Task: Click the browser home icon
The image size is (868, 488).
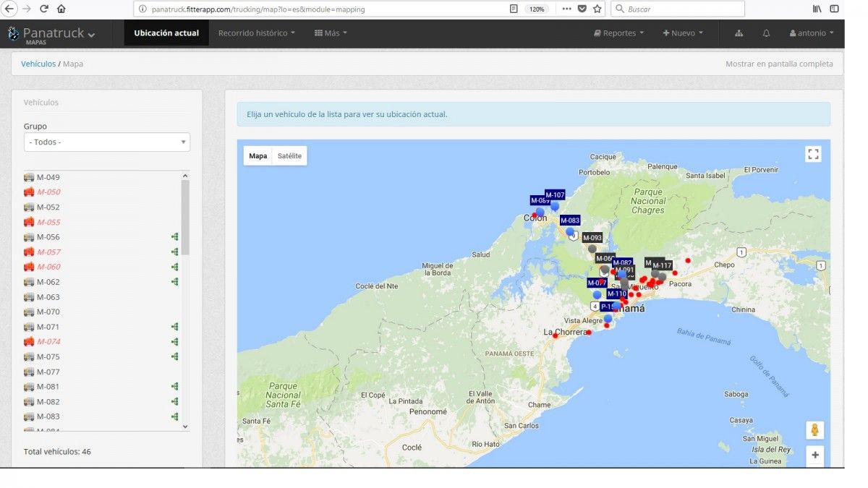Action: tap(61, 9)
